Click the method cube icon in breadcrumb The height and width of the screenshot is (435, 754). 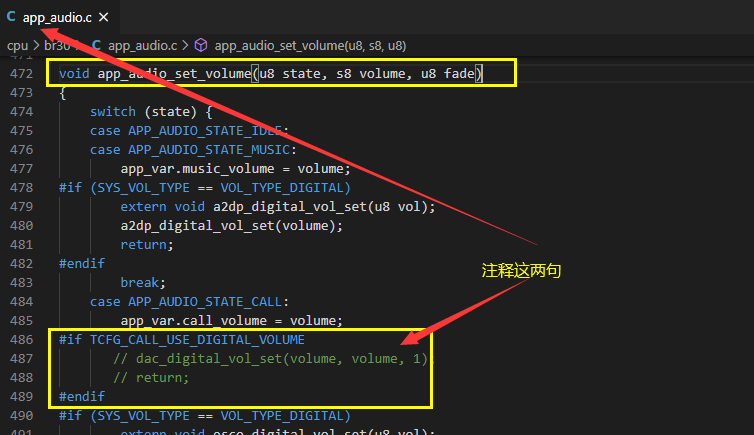[x=201, y=45]
